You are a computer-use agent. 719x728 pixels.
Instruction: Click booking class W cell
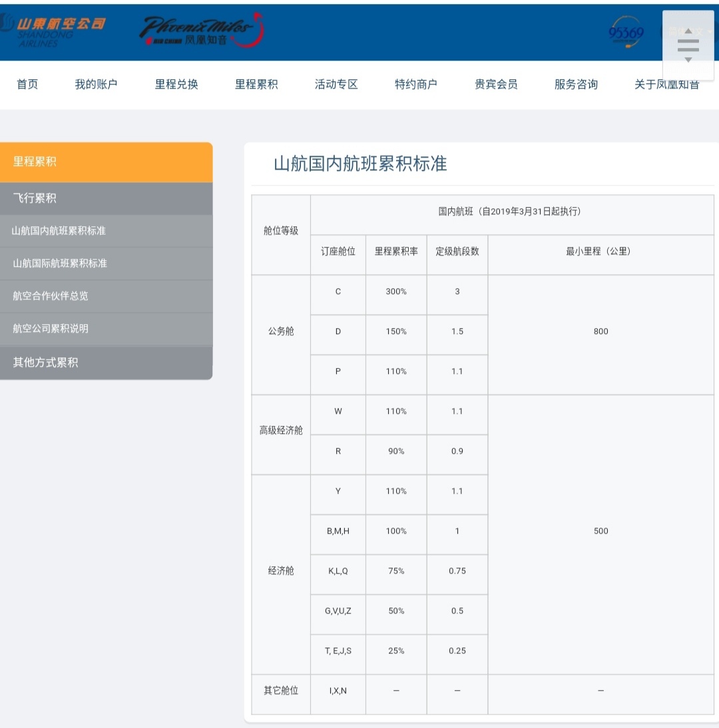pos(338,415)
